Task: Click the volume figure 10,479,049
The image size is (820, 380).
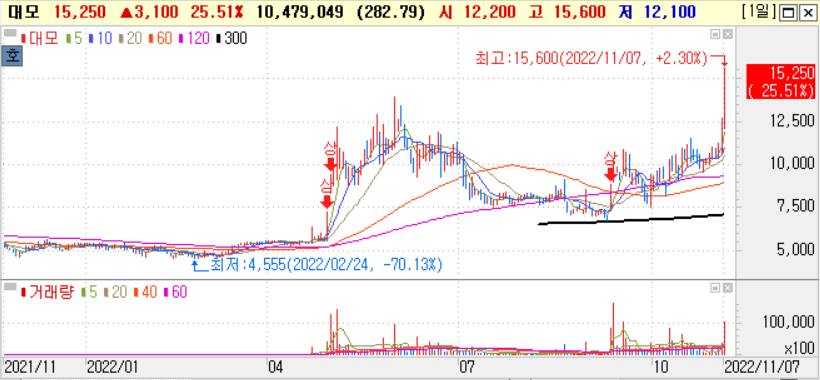Action: click(x=301, y=11)
